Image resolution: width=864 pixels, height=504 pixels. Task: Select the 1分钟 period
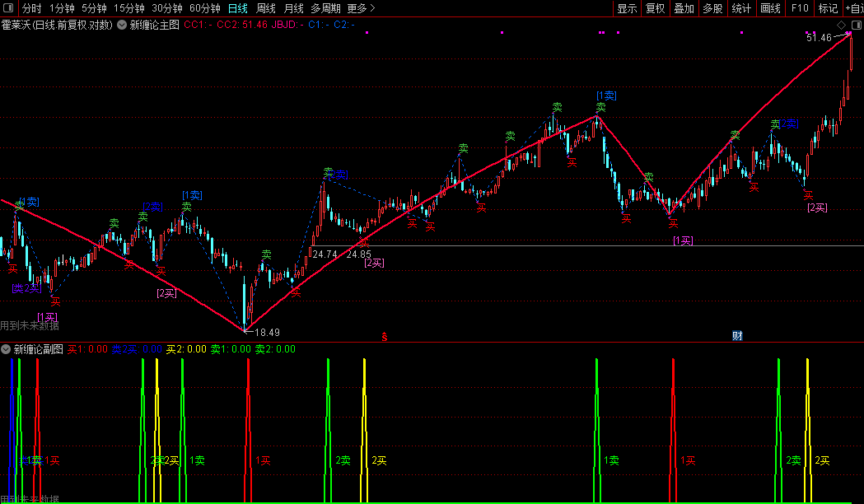tap(62, 8)
